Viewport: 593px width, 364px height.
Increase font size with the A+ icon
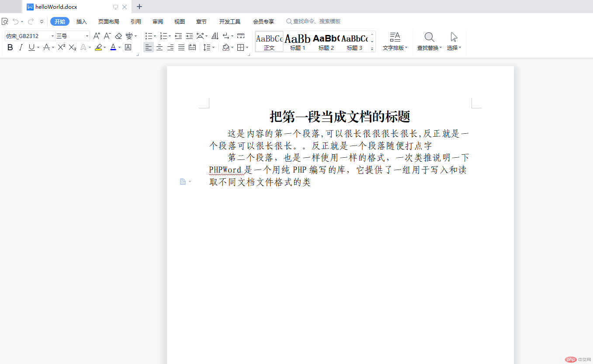(97, 36)
